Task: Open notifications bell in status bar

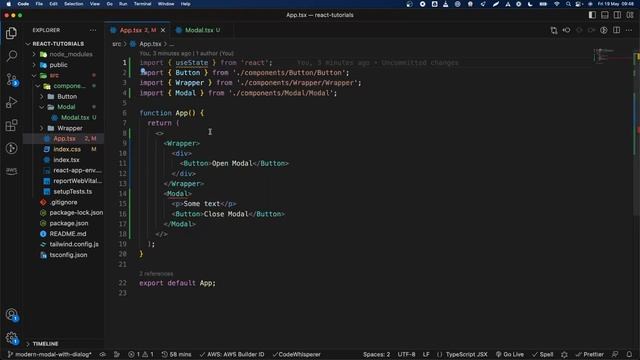Action: 629,354
